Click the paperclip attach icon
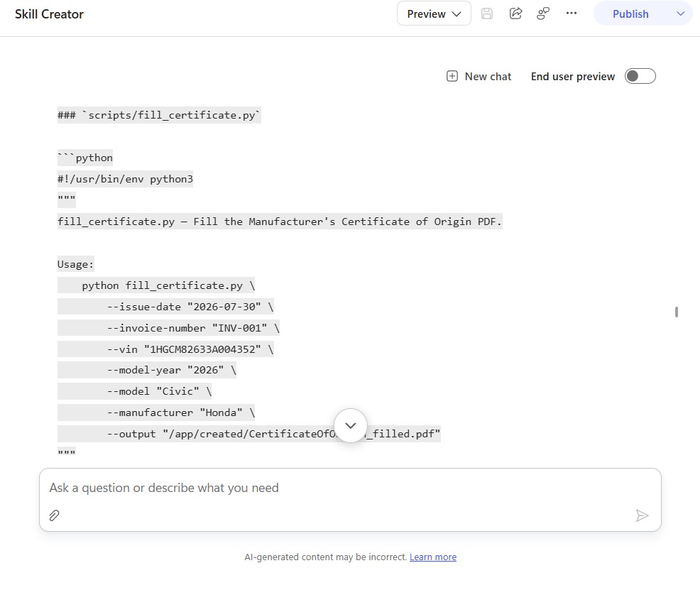Image resolution: width=700 pixels, height=590 pixels. click(54, 515)
